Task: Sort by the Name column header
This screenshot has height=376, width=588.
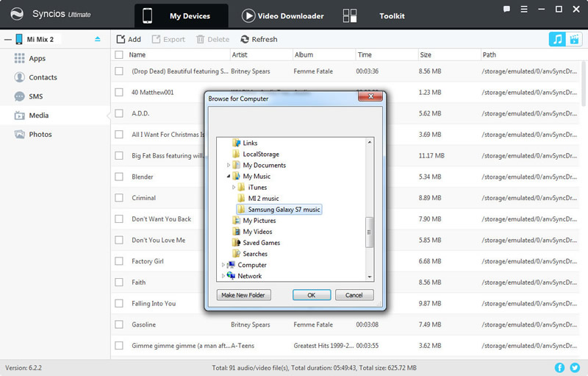Action: pos(137,54)
